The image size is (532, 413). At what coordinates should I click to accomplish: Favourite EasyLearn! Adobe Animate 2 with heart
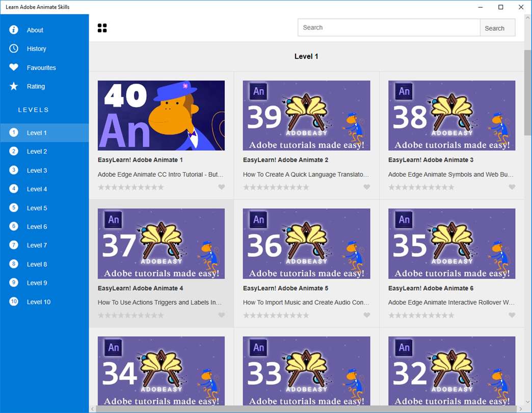pyautogui.click(x=367, y=187)
